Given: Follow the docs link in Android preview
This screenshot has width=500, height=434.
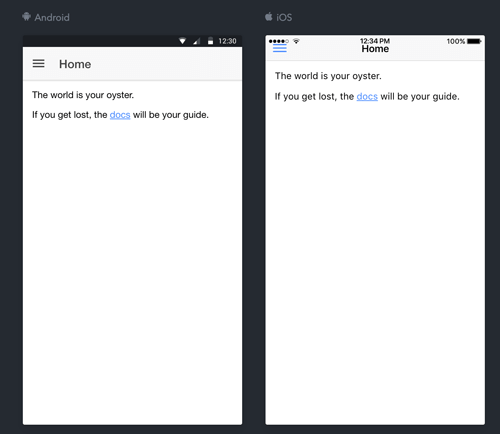Looking at the screenshot, I should [x=120, y=115].
